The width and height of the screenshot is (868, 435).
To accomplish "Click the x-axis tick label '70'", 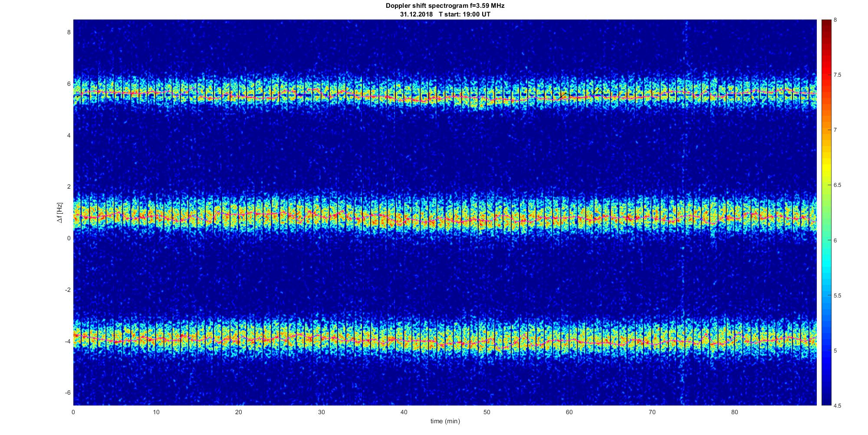I will pyautogui.click(x=651, y=412).
